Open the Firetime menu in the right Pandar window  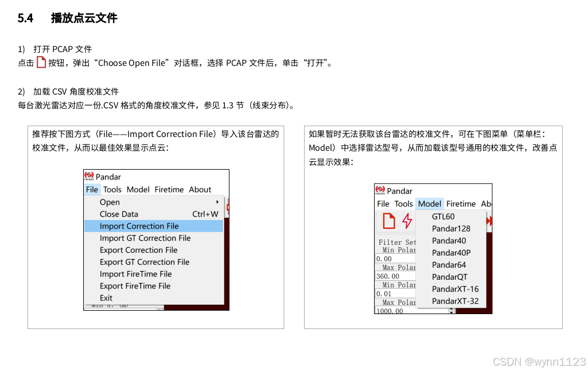[461, 204]
